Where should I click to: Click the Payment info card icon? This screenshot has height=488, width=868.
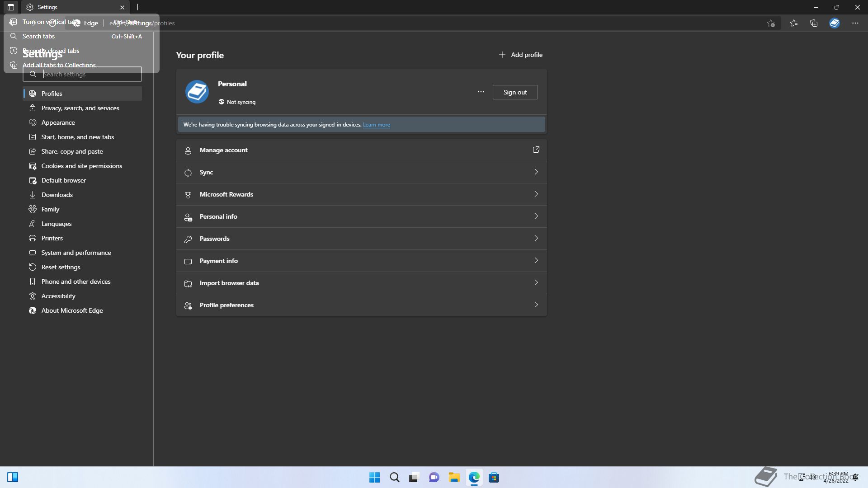pyautogui.click(x=188, y=261)
